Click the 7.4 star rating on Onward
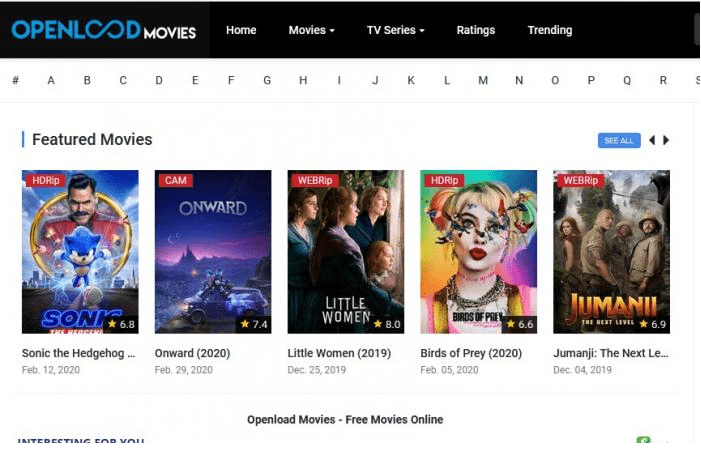The image size is (701, 467). 254,324
